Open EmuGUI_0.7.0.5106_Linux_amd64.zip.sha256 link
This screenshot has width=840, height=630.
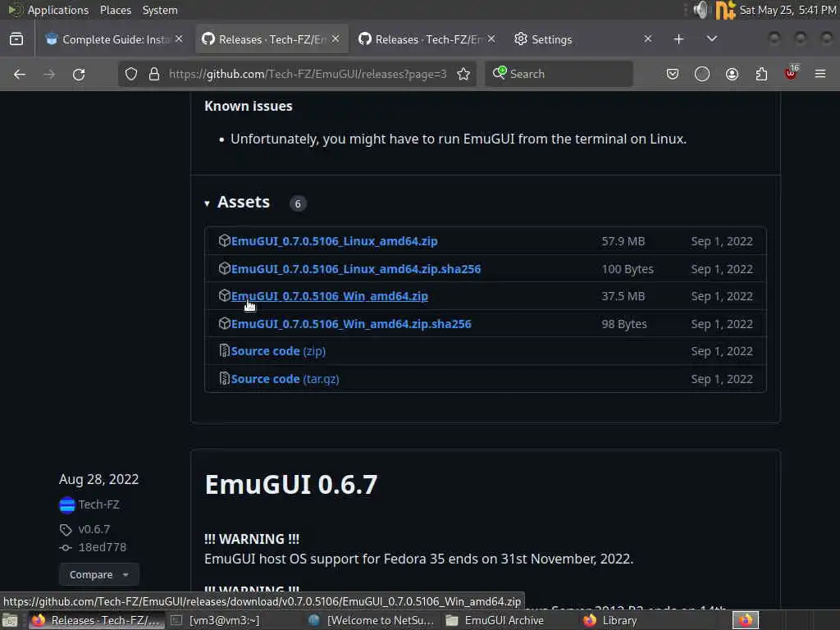pyautogui.click(x=356, y=269)
